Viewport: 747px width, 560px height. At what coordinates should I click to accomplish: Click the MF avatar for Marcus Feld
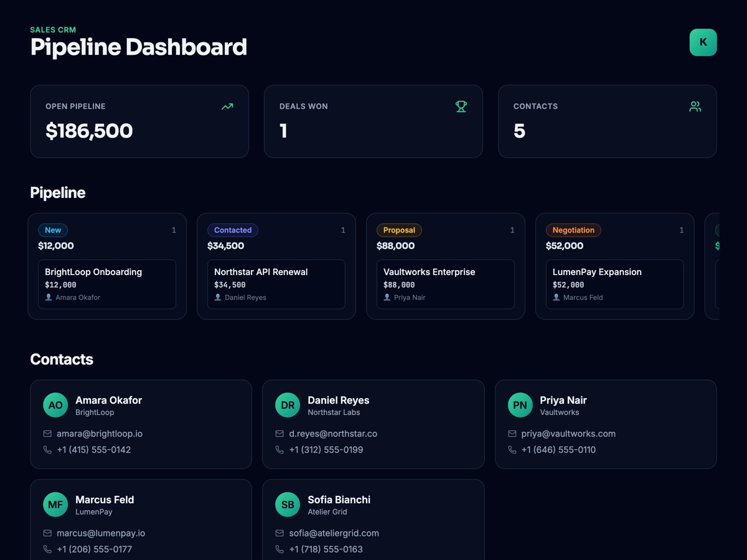click(x=55, y=505)
